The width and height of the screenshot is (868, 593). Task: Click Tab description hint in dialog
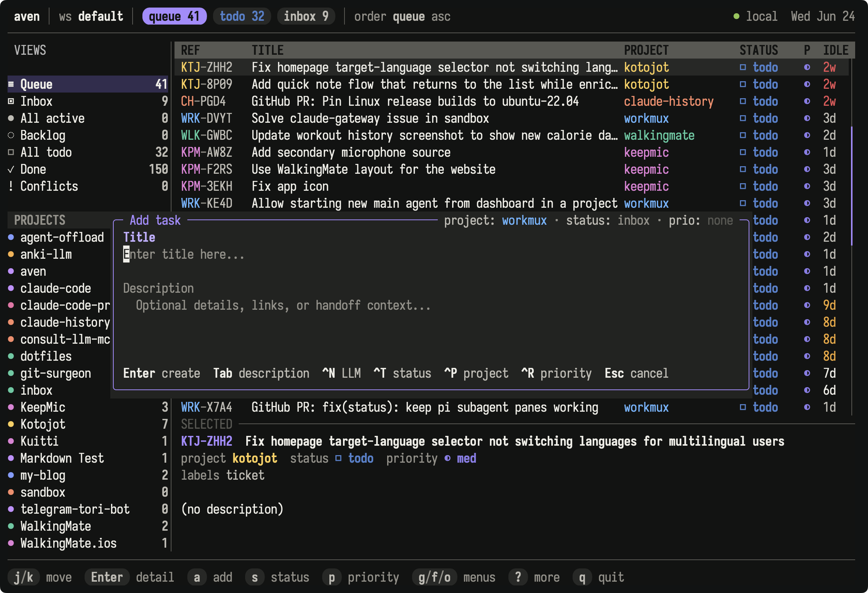tap(261, 373)
